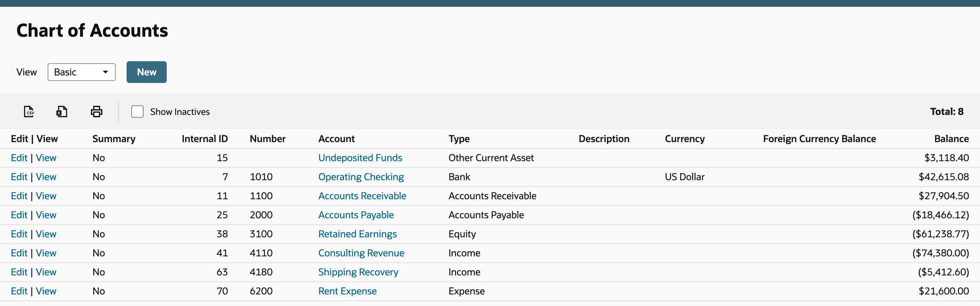The image size is (980, 306).
Task: Open the Shipping Recovery account
Action: (358, 272)
